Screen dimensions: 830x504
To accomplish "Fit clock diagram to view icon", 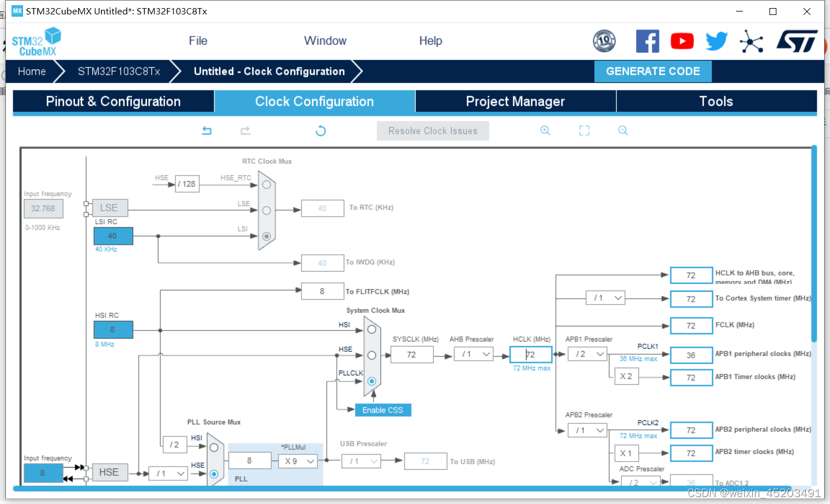I will point(584,131).
